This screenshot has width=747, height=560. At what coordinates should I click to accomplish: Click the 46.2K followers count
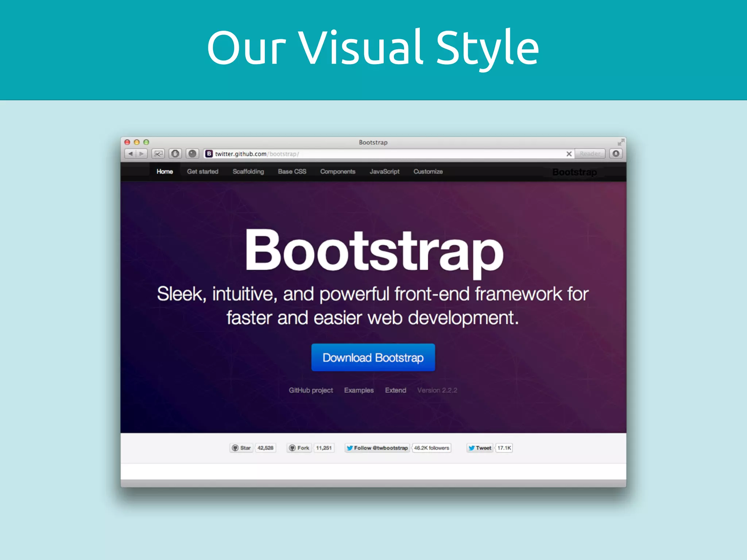tap(431, 448)
